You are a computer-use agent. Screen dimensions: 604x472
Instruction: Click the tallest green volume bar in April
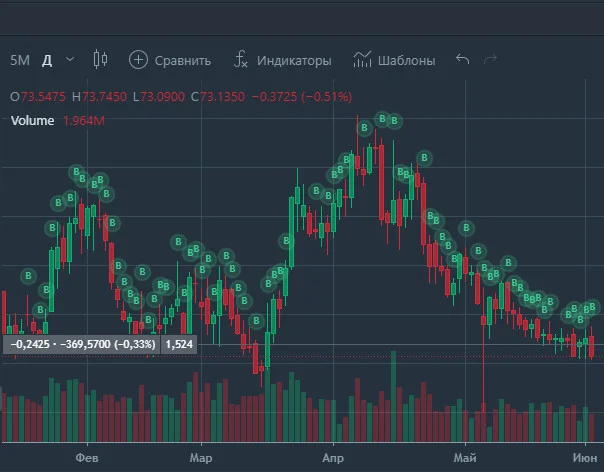(x=393, y=396)
